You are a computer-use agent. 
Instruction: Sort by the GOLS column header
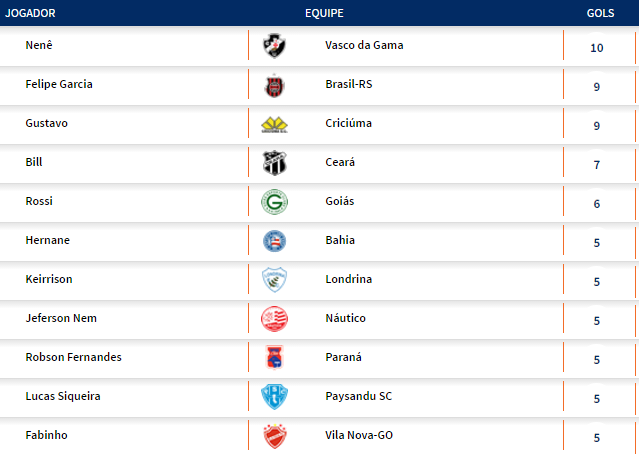point(600,13)
